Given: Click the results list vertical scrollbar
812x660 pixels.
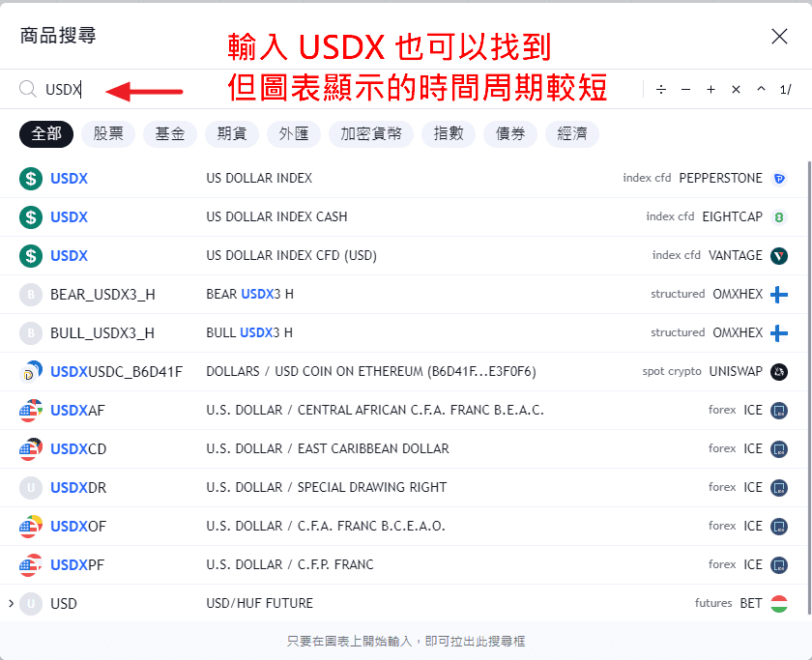Looking at the screenshot, I should (809, 388).
